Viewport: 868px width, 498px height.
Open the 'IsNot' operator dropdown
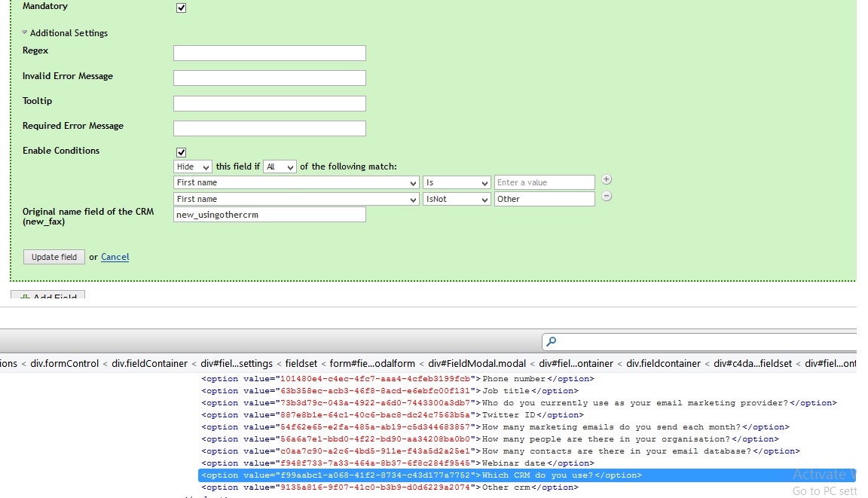point(457,199)
